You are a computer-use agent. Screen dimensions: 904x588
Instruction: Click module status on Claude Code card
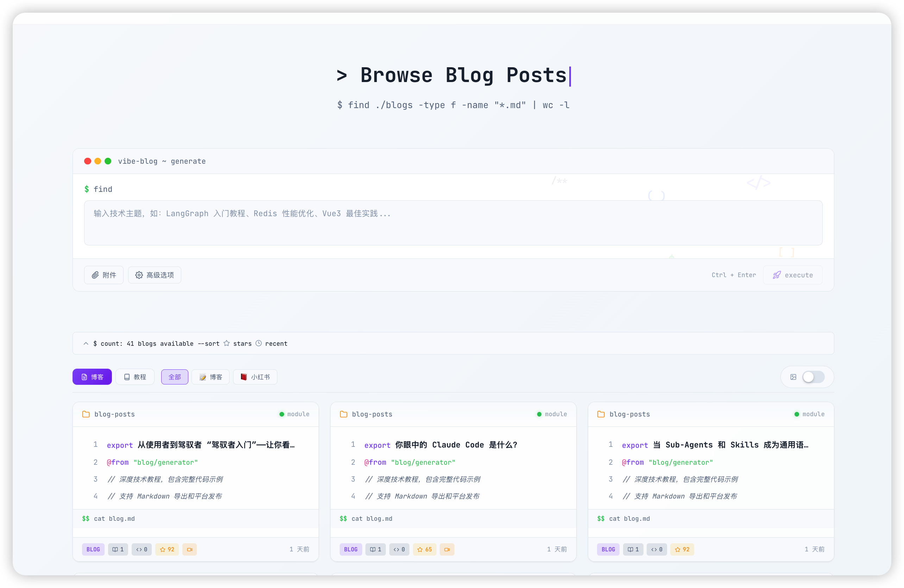(552, 414)
